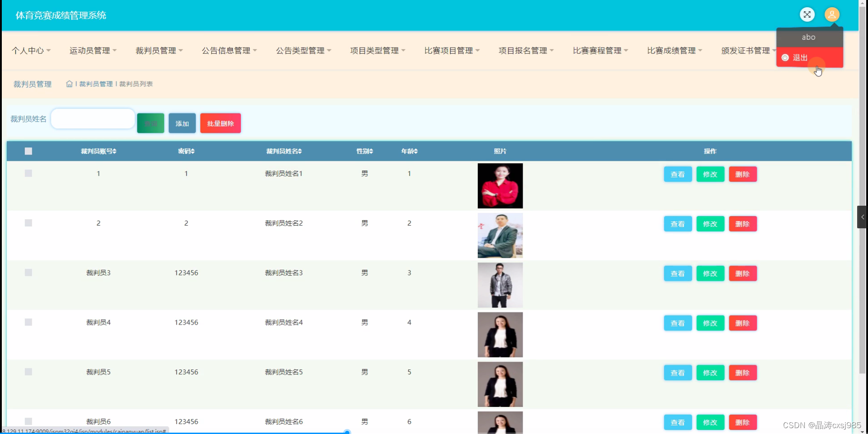Viewport: 868px width, 434px height.
Task: Edit 裁判员姓名1 with 修改
Action: [710, 174]
